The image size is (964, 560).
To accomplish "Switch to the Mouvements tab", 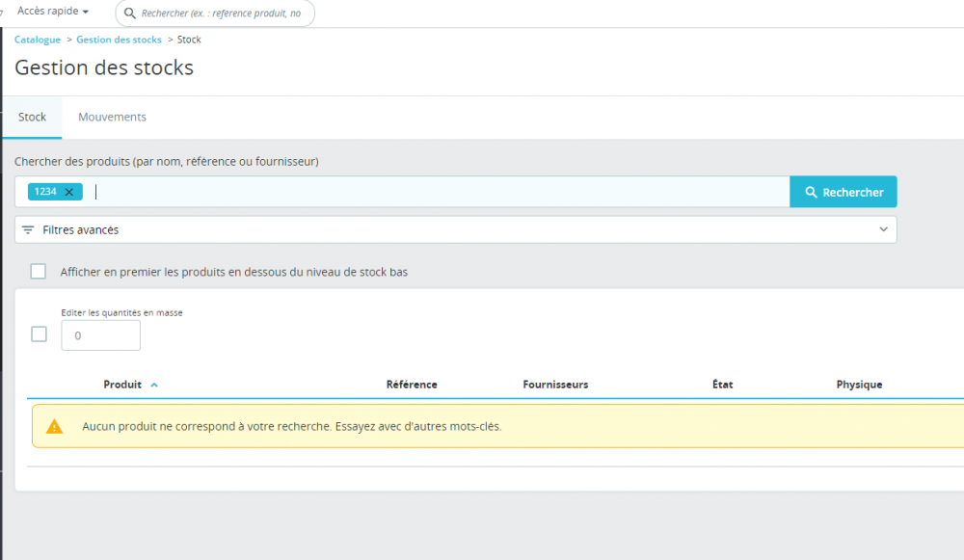I will point(112,117).
